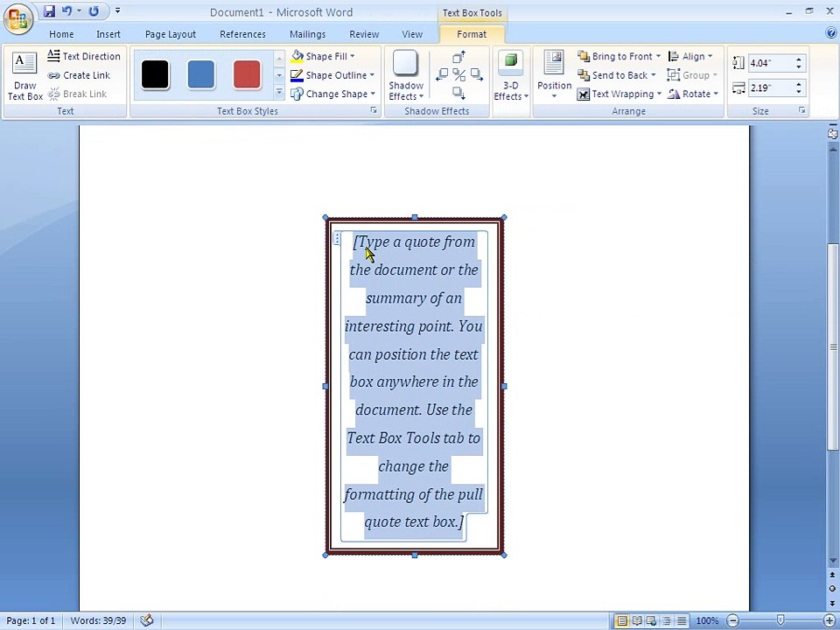
Task: Open the Position menu
Action: pos(554,75)
